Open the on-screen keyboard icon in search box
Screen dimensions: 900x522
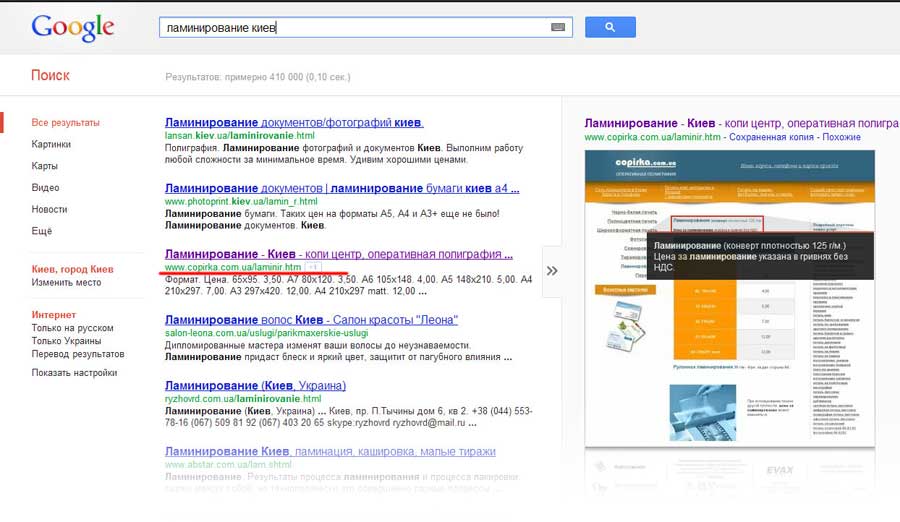[558, 27]
